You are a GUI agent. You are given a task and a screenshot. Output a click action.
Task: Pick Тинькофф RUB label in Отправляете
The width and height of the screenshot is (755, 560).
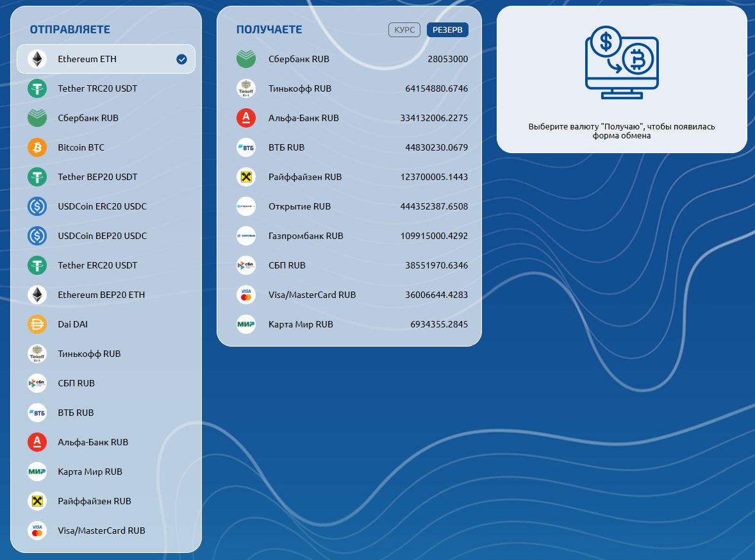[89, 354]
